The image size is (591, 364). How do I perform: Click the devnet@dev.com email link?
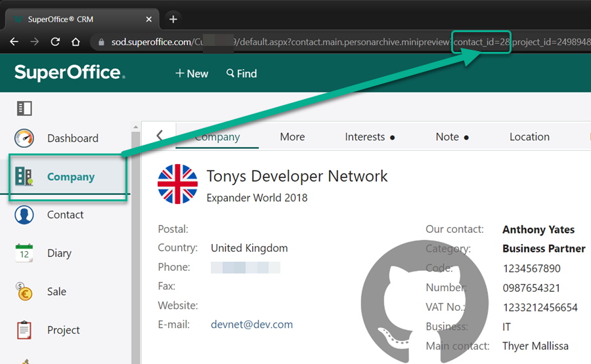(252, 325)
